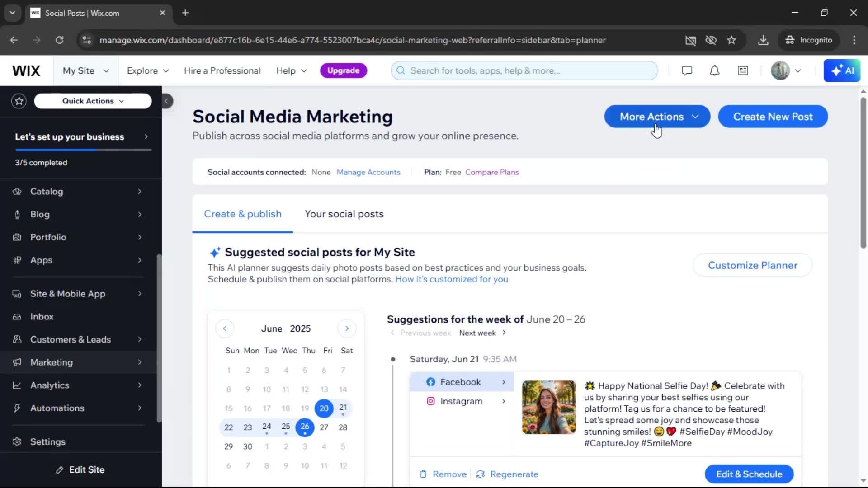868x488 pixels.
Task: Click the Blog sidebar icon
Action: click(17, 215)
